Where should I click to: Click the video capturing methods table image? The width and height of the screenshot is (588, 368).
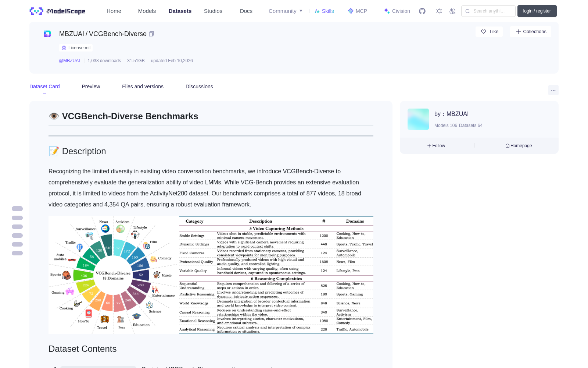point(276,275)
